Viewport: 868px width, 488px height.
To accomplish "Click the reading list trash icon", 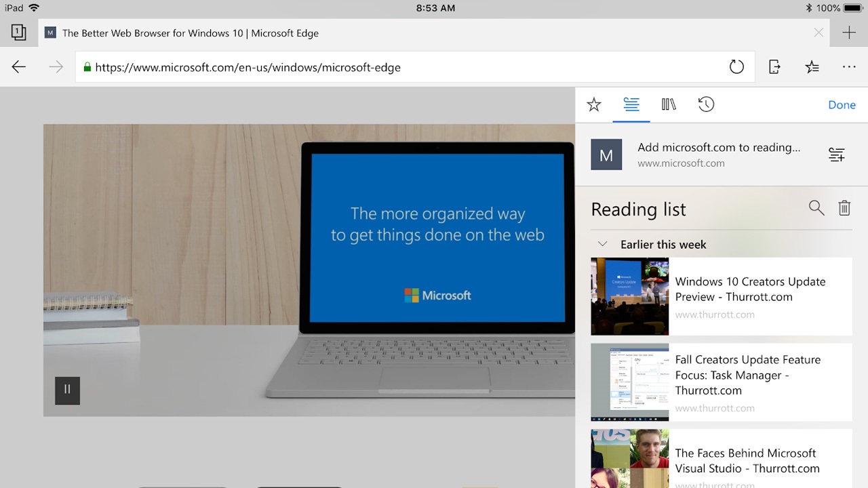I will click(844, 208).
